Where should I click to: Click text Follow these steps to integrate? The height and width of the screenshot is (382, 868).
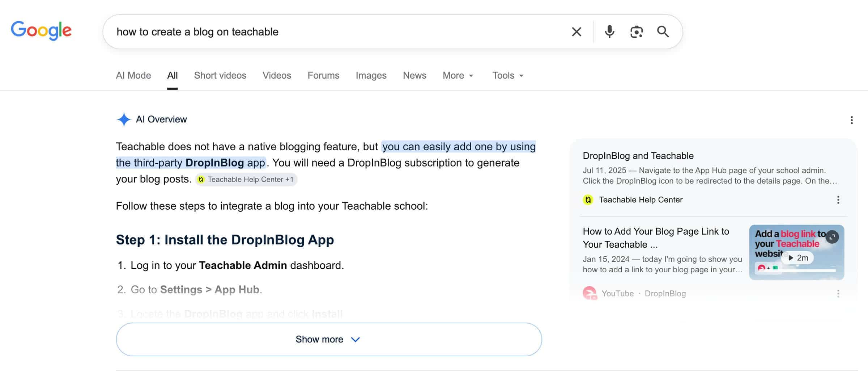(272, 206)
